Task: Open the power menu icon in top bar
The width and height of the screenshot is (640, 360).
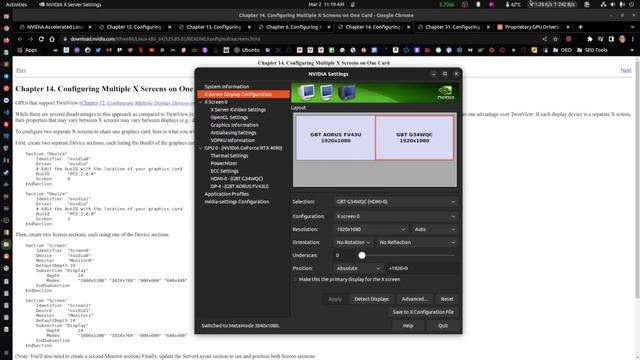Action: pos(631,4)
